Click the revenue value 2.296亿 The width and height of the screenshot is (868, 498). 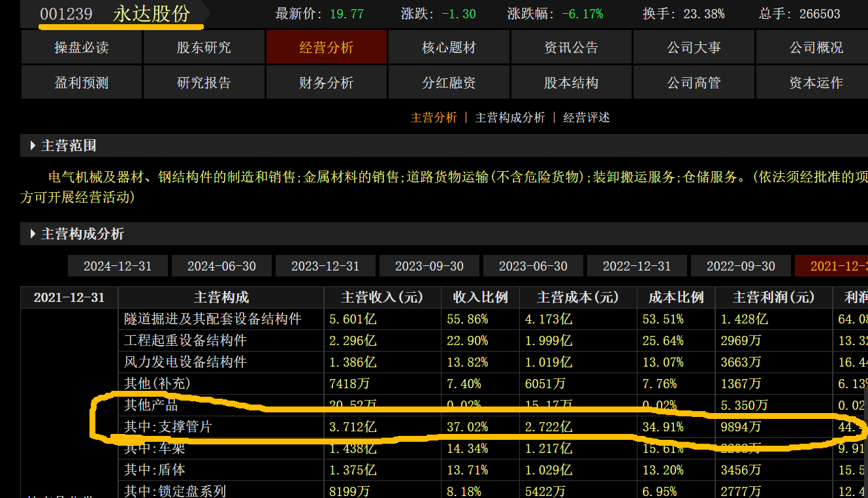(353, 340)
